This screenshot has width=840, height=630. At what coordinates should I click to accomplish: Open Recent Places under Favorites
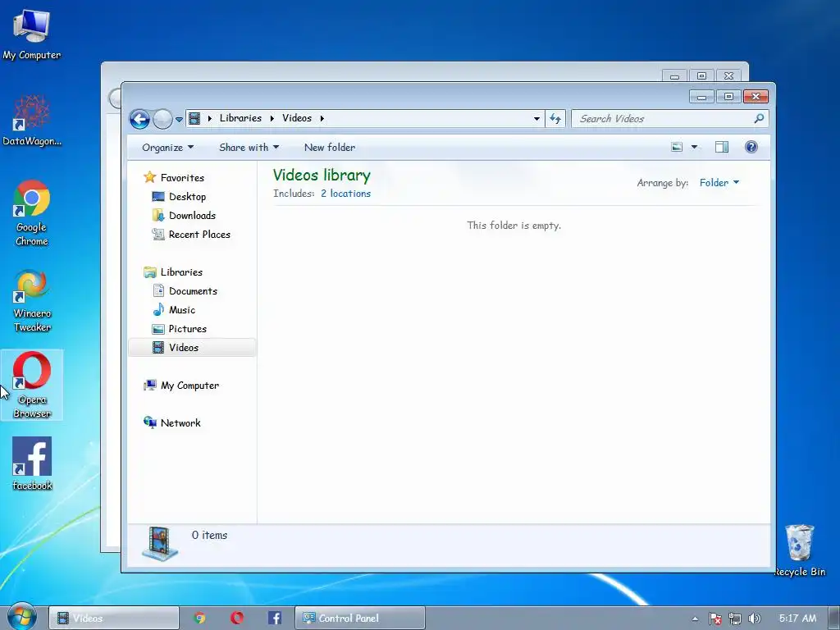[x=199, y=234]
